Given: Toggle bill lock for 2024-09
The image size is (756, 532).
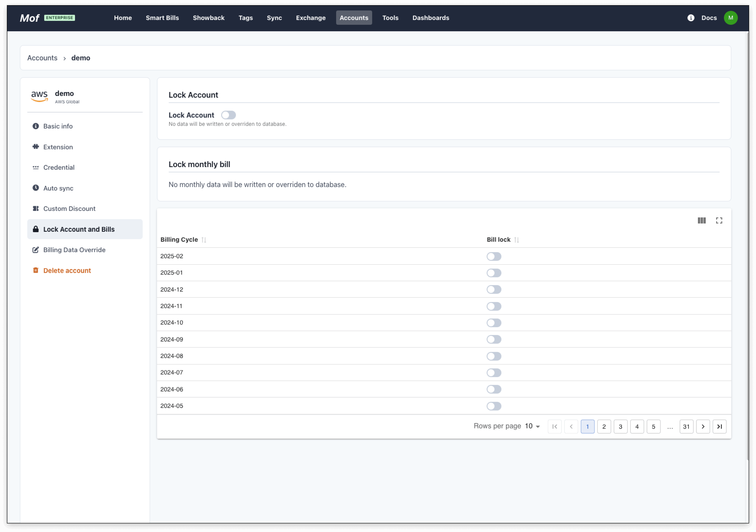Looking at the screenshot, I should point(494,339).
